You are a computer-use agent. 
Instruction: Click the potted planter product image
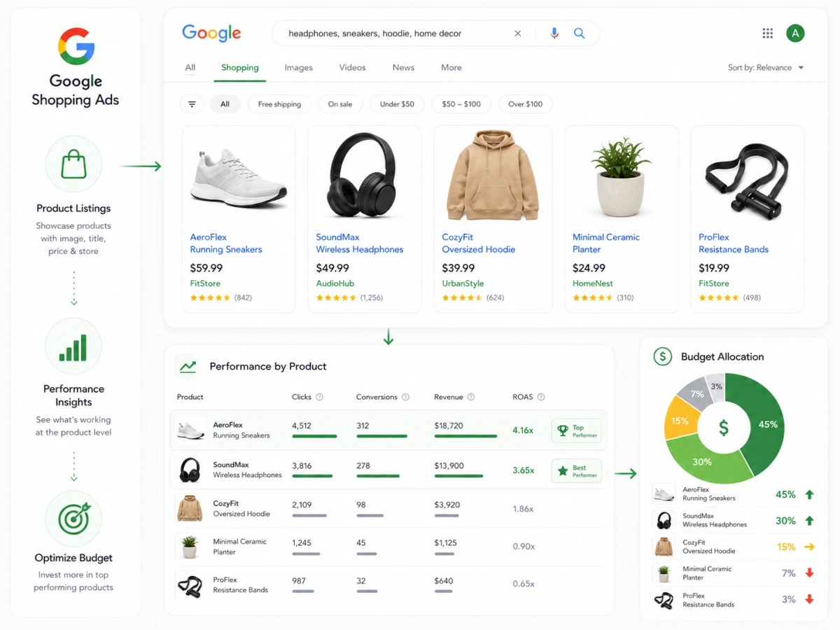(620, 176)
